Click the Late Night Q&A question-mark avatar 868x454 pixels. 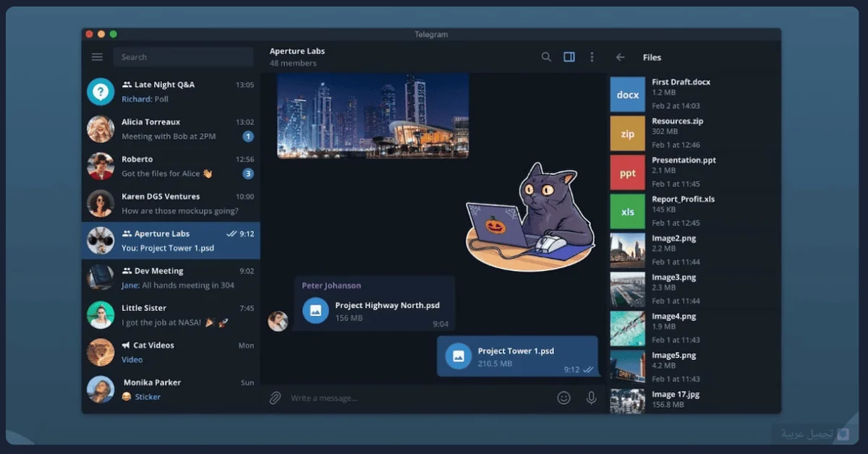[101, 92]
